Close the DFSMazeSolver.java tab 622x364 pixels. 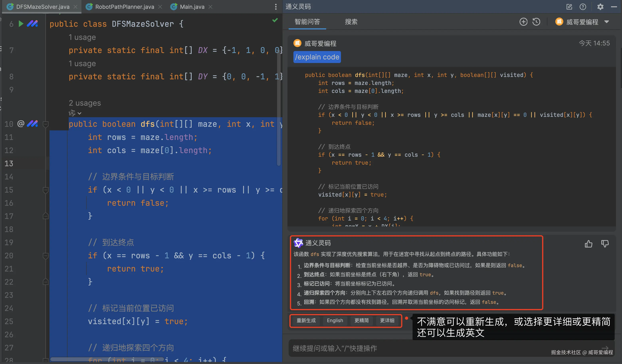(x=75, y=7)
